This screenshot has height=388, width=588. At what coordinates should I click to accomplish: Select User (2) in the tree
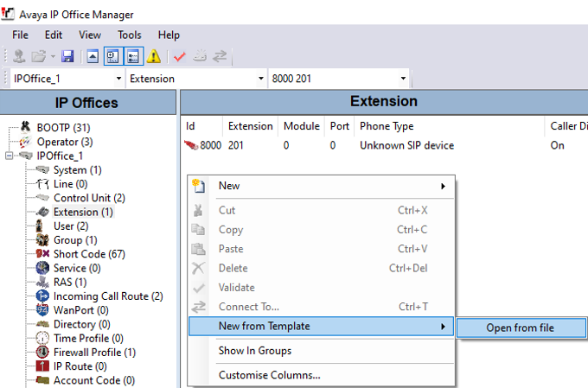71,226
